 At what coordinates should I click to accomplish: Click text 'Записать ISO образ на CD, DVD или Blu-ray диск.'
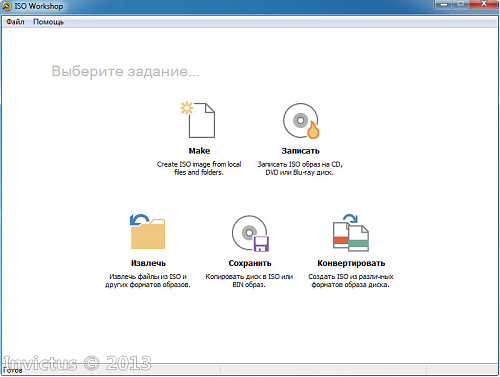[300, 168]
